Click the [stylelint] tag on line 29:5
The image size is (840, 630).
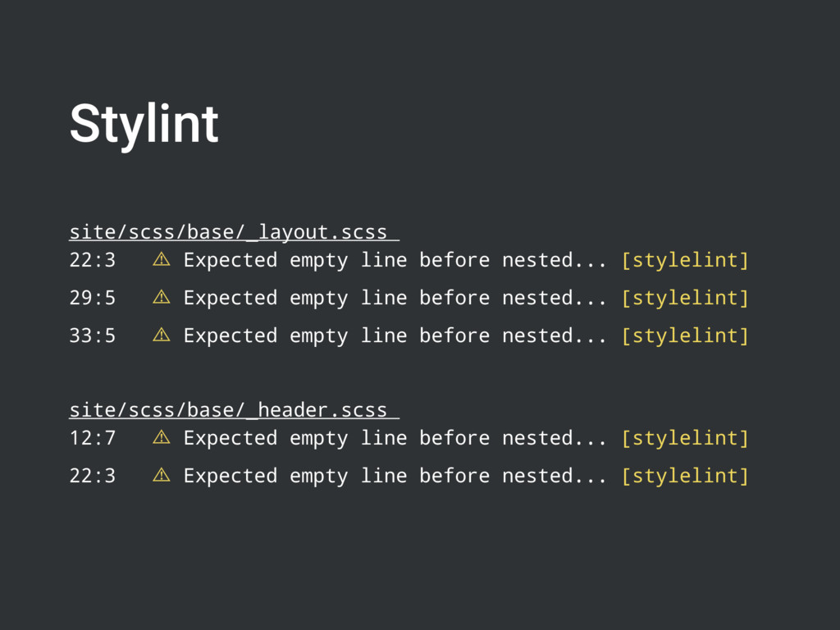(x=685, y=298)
